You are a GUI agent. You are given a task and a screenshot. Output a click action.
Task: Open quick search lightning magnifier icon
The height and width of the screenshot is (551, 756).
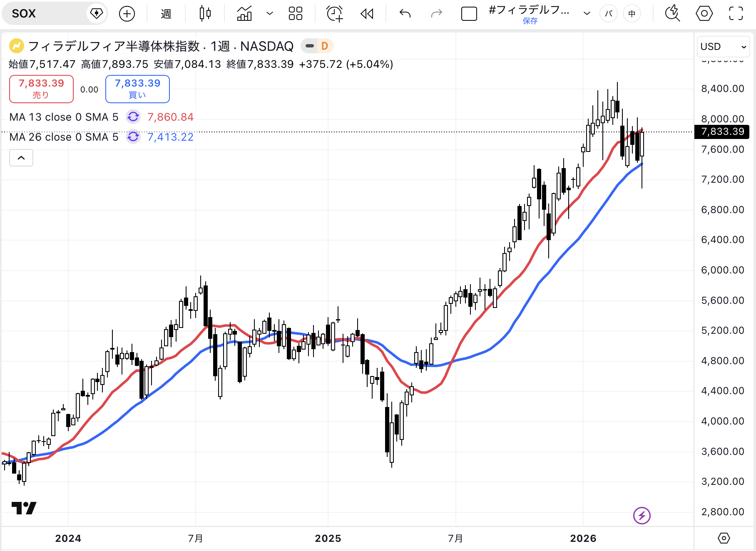click(672, 14)
